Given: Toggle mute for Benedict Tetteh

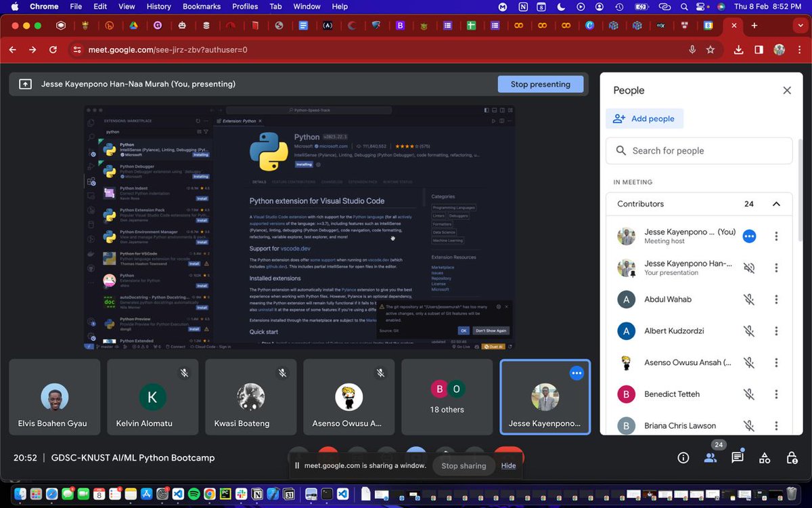Looking at the screenshot, I should 749,394.
